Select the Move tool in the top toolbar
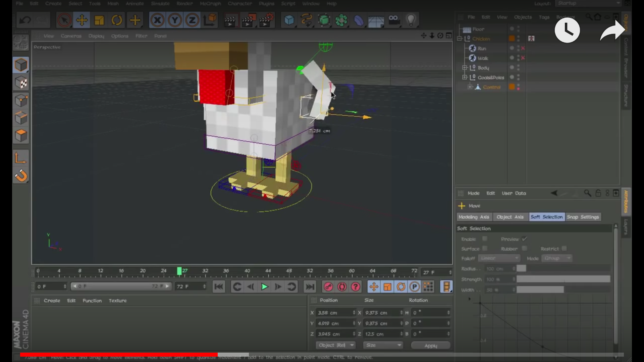Image resolution: width=644 pixels, height=362 pixels. point(82,20)
